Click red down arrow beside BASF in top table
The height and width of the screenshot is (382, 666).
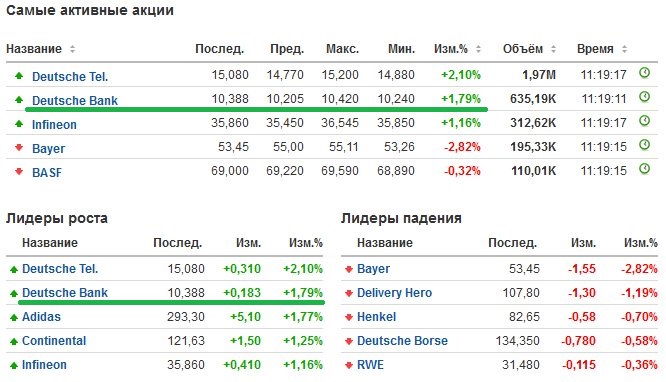(19, 172)
